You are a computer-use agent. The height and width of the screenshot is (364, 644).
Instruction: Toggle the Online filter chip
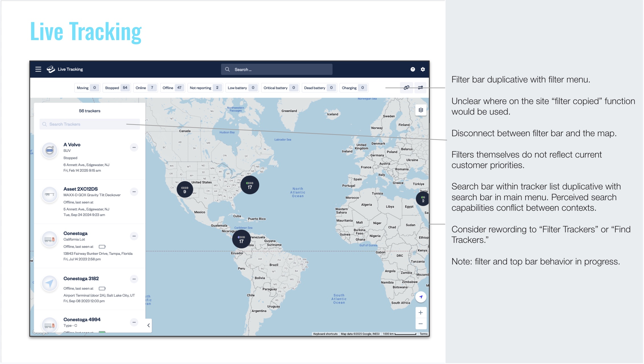pos(145,88)
